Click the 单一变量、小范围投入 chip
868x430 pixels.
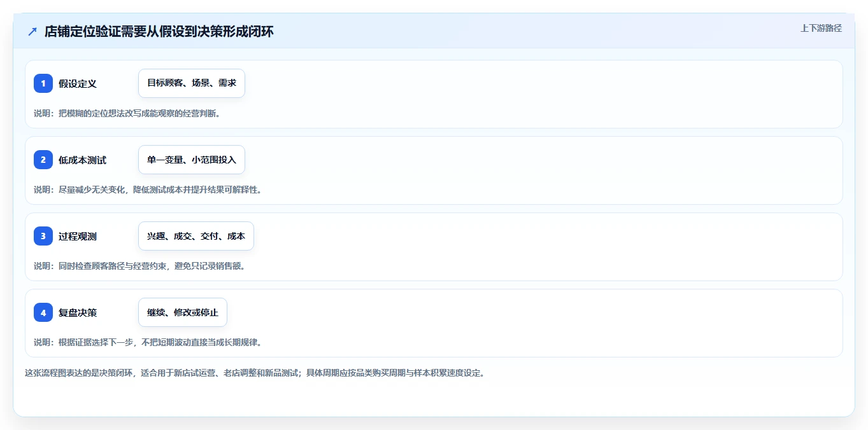[192, 160]
